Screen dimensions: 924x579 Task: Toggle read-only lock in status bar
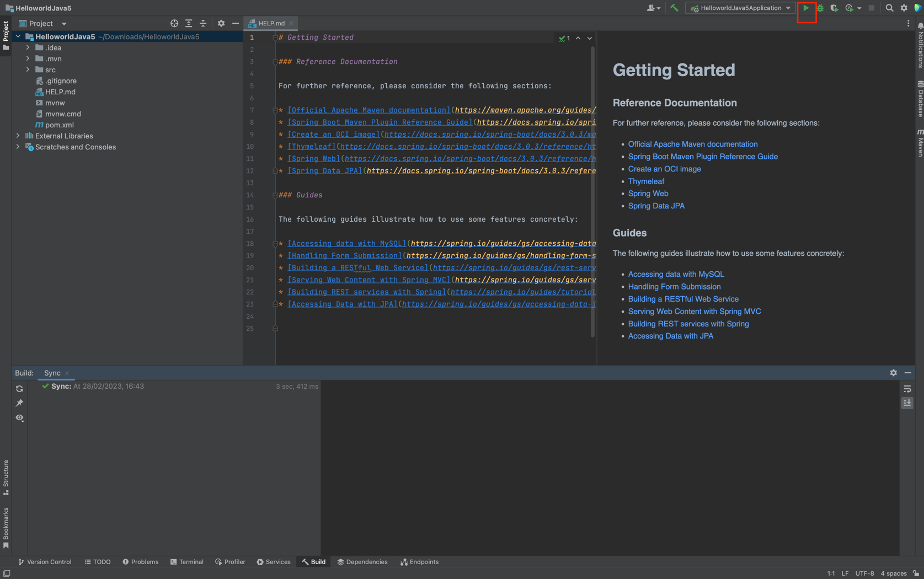[x=916, y=573]
